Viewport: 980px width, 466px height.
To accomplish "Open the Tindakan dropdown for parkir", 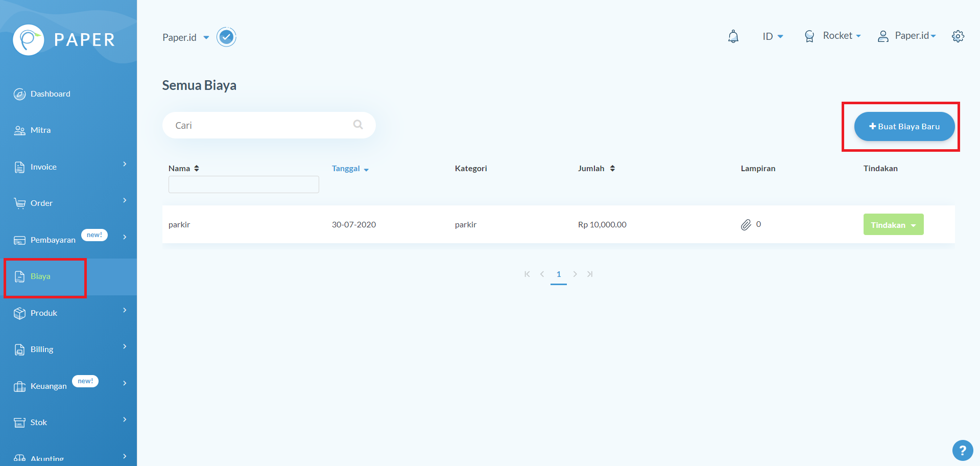I will coord(893,225).
